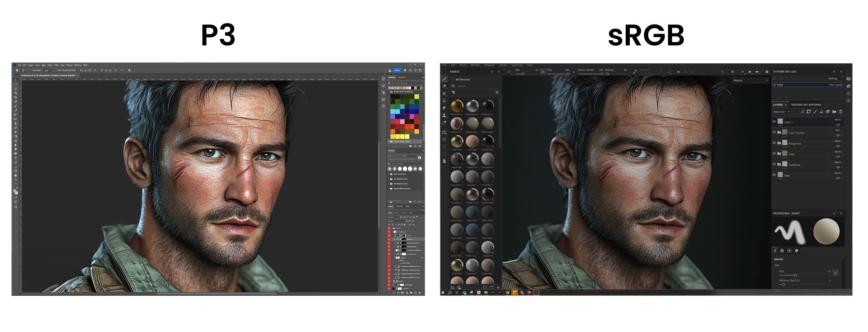
Task: Select the Paint brush tool in Substance Painter
Action: pyautogui.click(x=444, y=79)
